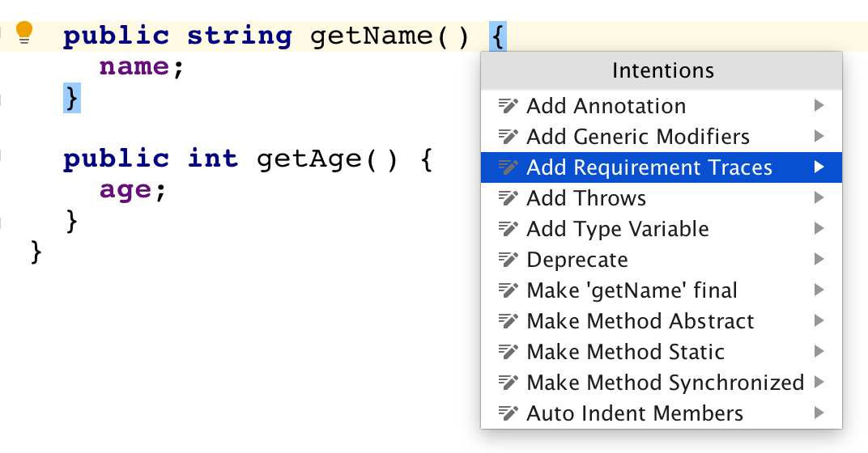This screenshot has height=453, width=868.
Task: Click the highlighted closing brace of getName
Action: pos(72,98)
